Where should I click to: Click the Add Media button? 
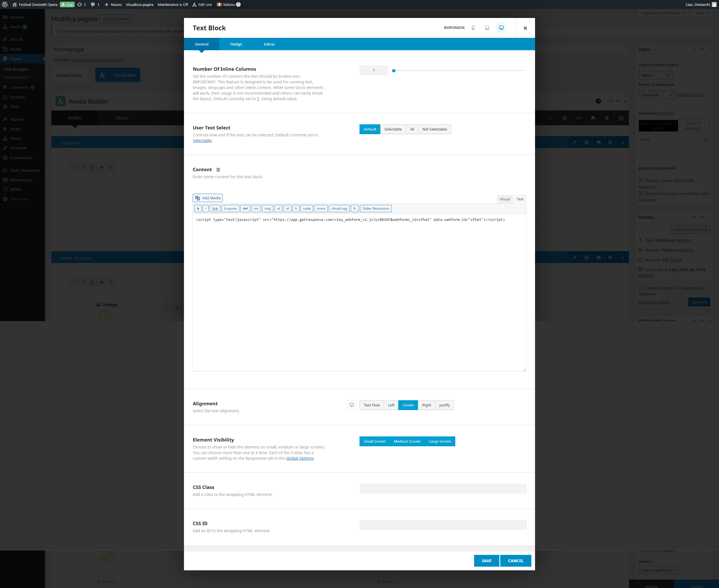click(208, 198)
